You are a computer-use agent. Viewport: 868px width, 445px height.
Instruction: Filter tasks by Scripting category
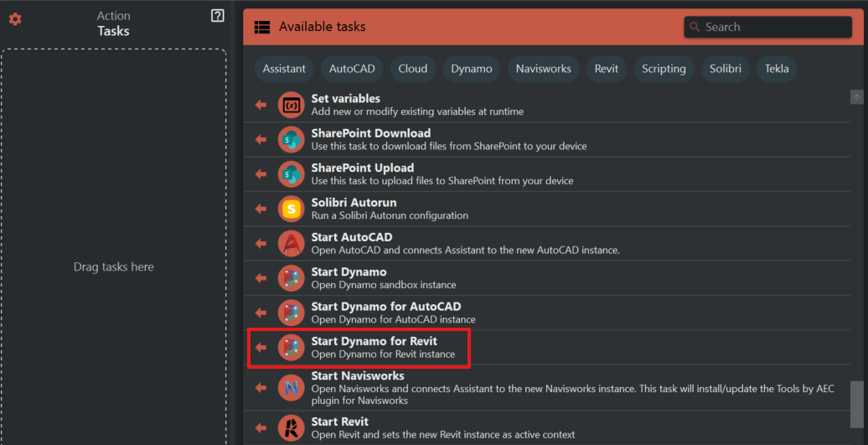coord(664,70)
